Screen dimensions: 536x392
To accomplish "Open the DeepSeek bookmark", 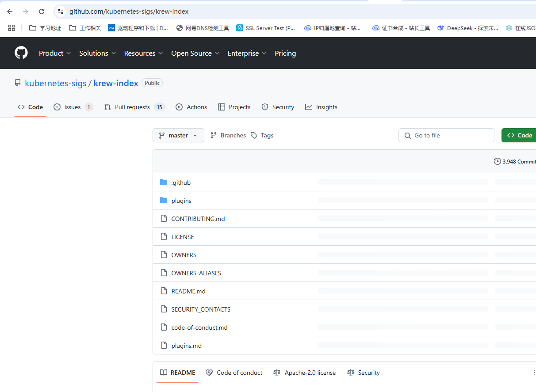I will (x=468, y=28).
